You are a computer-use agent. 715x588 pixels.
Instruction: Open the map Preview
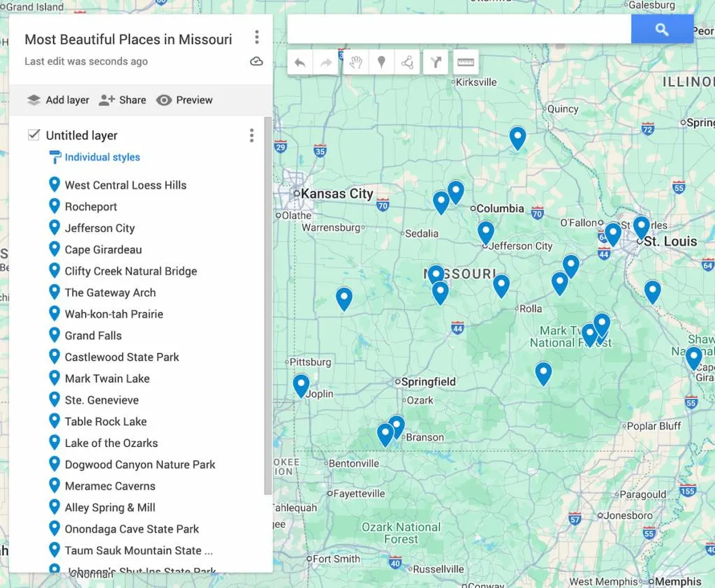pyautogui.click(x=184, y=100)
